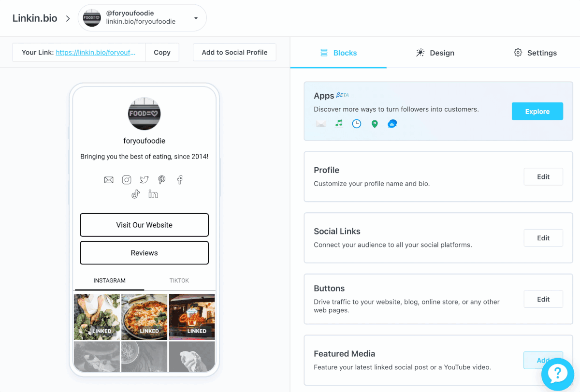Click the pizza thumbnail marked LINKED
This screenshot has height=392, width=580.
144,317
